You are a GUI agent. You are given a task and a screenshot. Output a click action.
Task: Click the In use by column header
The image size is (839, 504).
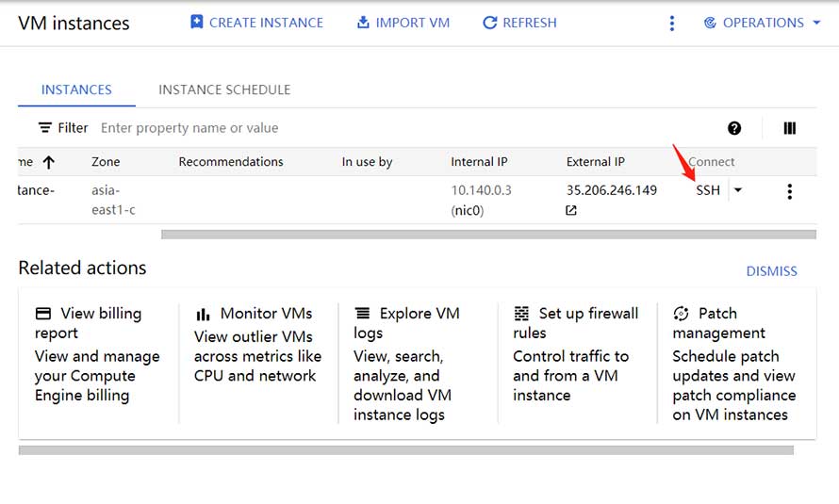pyautogui.click(x=367, y=162)
